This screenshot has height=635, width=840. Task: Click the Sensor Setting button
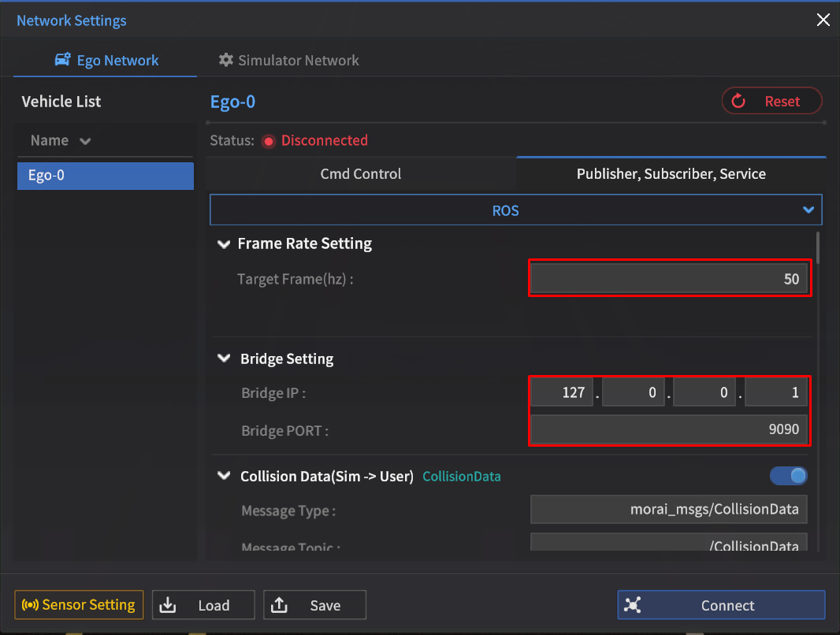79,605
